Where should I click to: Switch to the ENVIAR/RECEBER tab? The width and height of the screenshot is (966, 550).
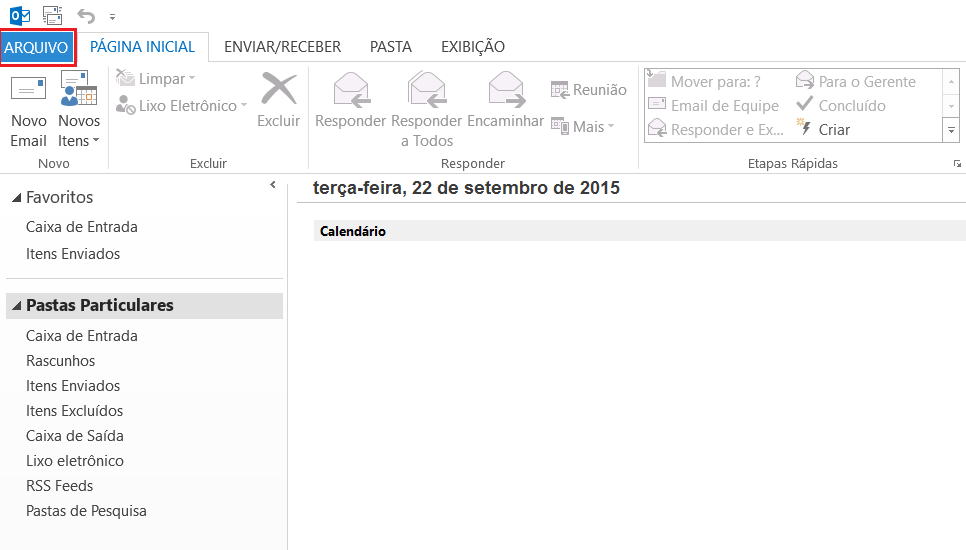282,47
